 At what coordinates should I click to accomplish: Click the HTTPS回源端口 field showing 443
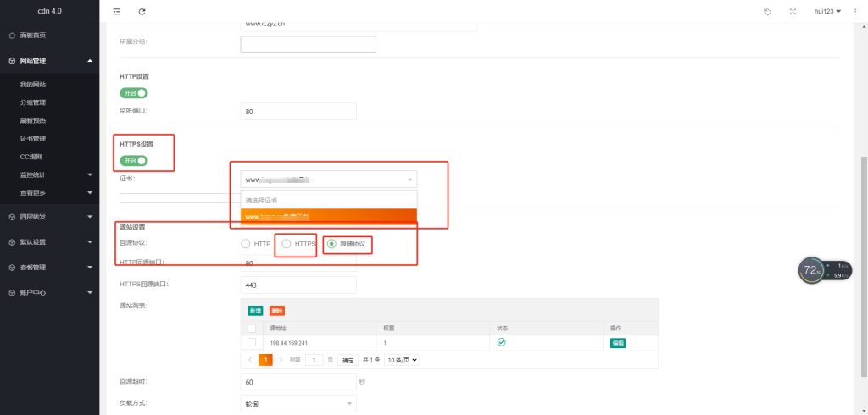pos(298,284)
